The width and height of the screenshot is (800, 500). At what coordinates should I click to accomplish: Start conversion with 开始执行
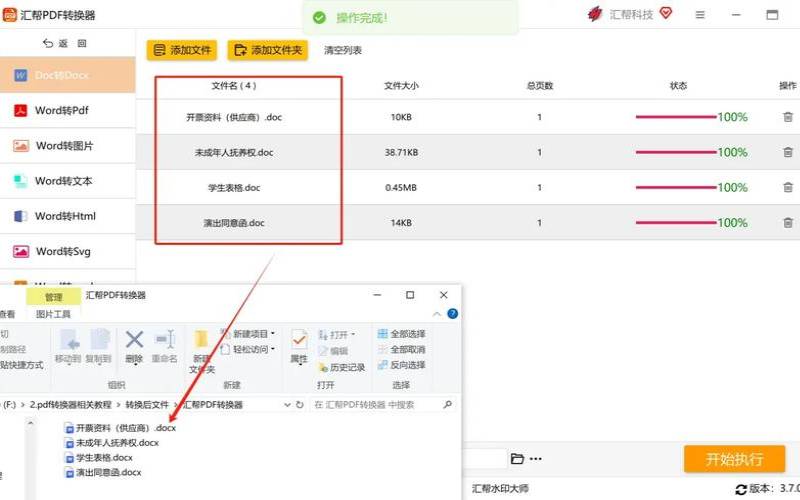coord(734,459)
